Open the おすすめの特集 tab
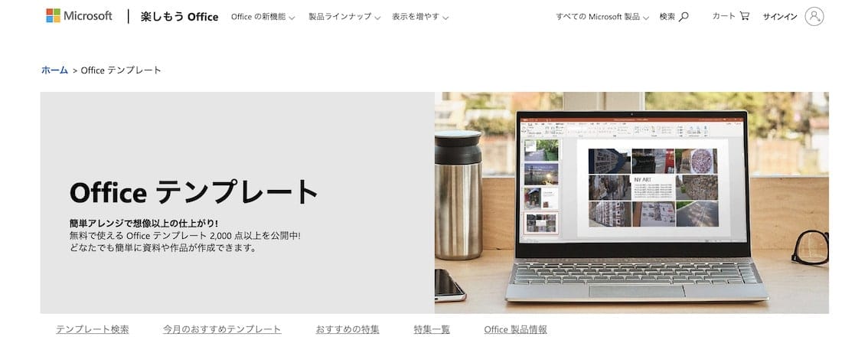 click(x=348, y=329)
